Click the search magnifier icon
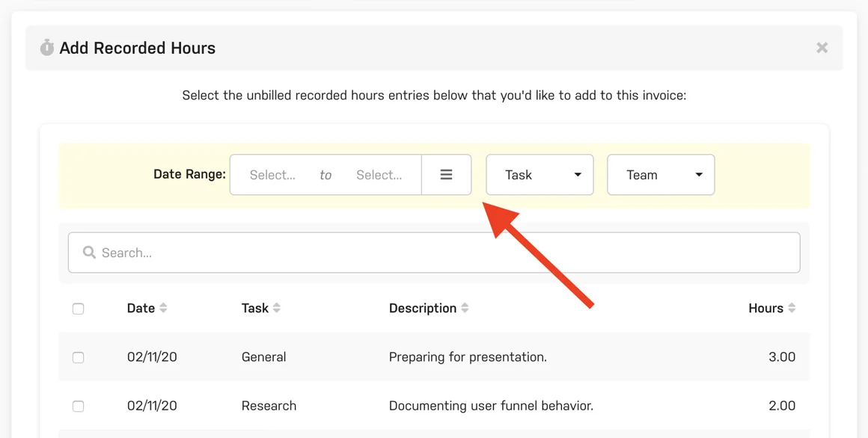Image resolution: width=868 pixels, height=438 pixels. tap(91, 252)
